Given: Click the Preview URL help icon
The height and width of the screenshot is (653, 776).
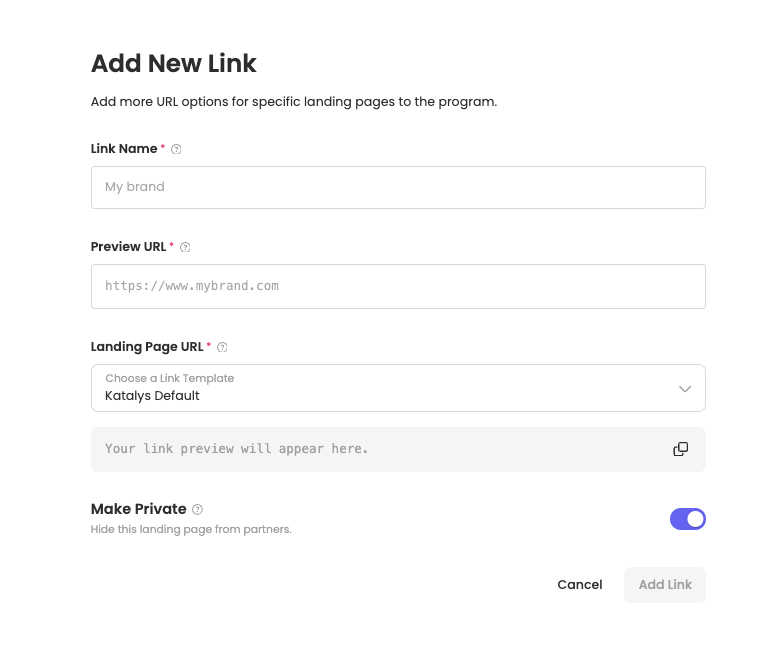Looking at the screenshot, I should coord(185,247).
